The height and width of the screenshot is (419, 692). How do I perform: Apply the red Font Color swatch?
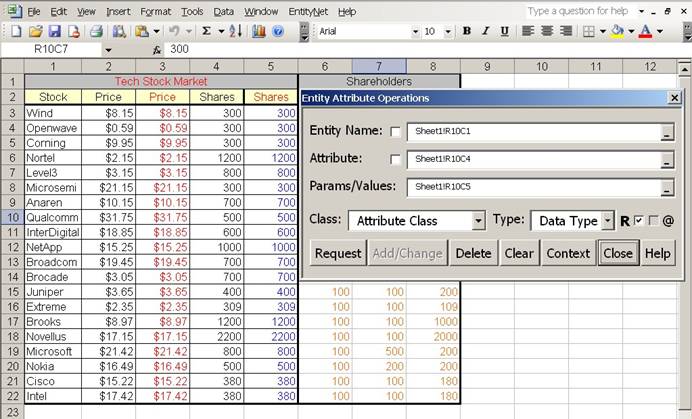[x=646, y=31]
